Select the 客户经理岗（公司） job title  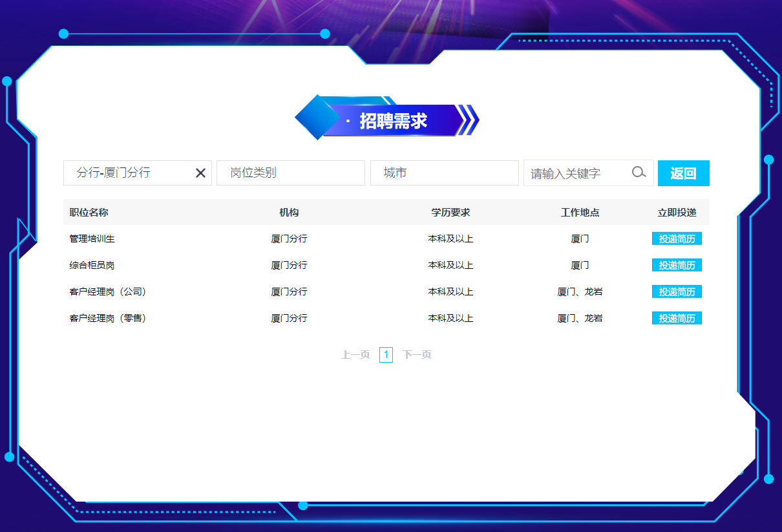(x=108, y=292)
